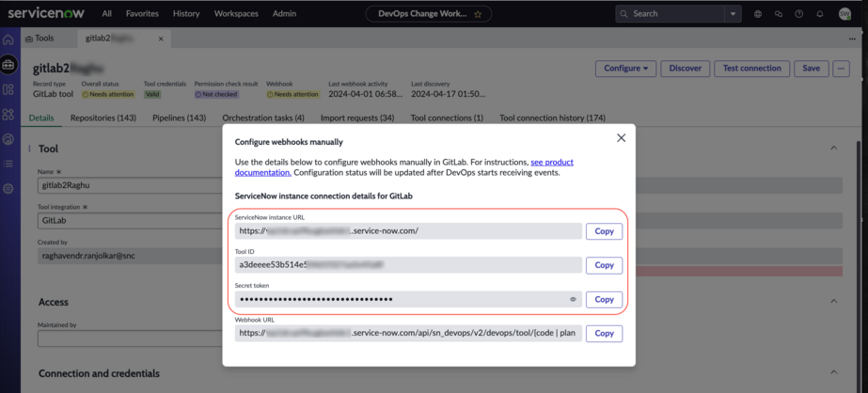This screenshot has width=868, height=393.
Task: Favorite the DevOps Change Workspace star
Action: [x=479, y=14]
